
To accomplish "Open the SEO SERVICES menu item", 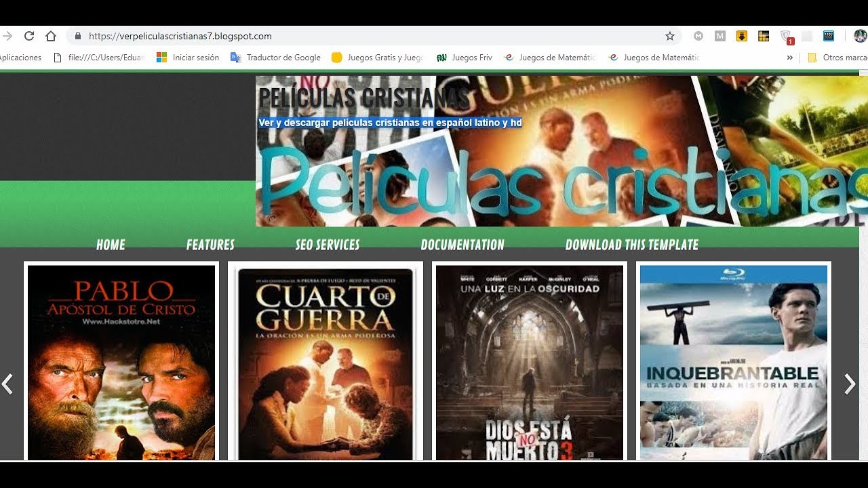I will pyautogui.click(x=328, y=245).
